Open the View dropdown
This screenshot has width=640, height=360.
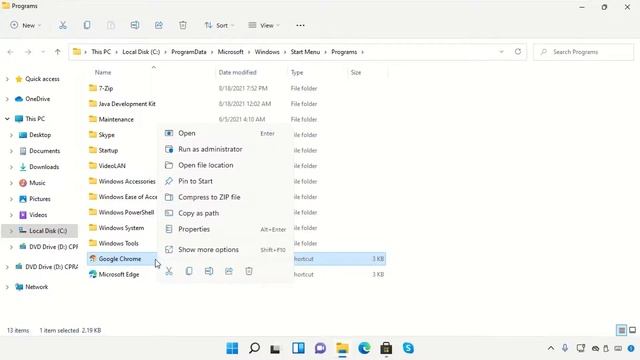[264, 25]
